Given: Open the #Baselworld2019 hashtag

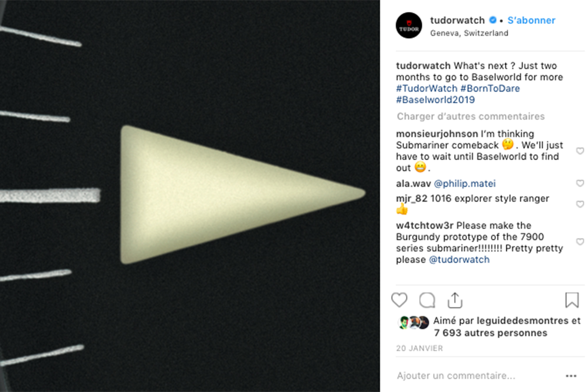Looking at the screenshot, I should tap(435, 100).
